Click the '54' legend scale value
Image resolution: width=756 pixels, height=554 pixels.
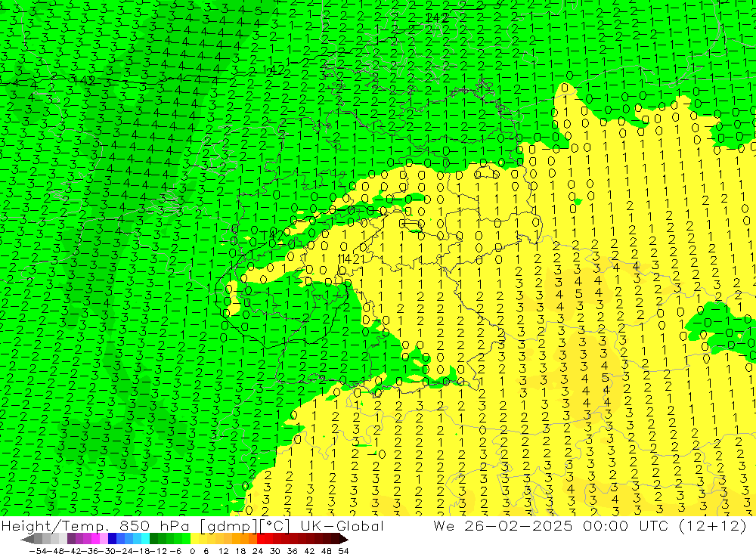pos(343,551)
